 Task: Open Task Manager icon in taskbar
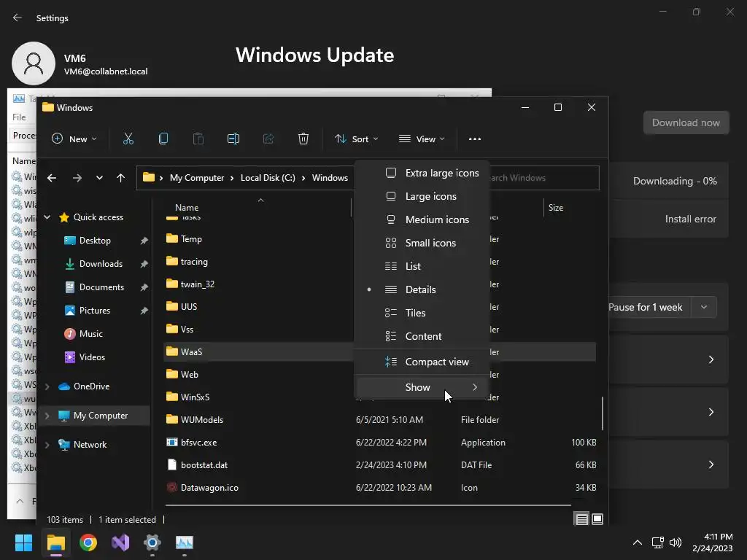pos(185,542)
